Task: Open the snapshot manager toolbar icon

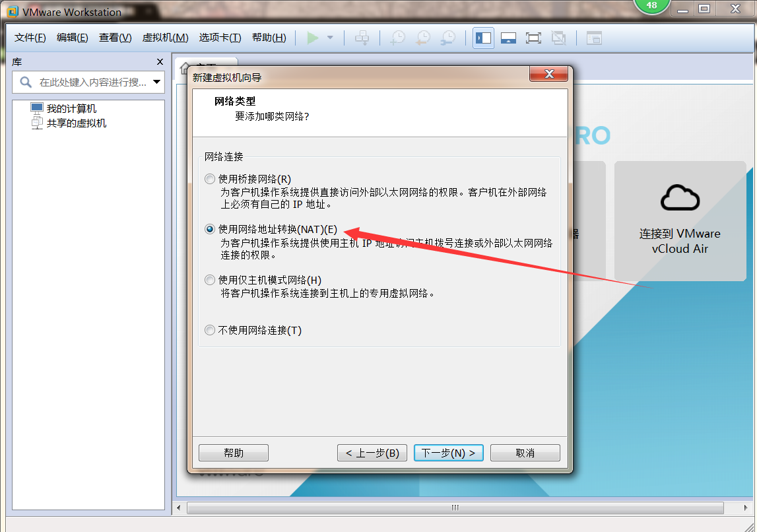Action: 448,38
